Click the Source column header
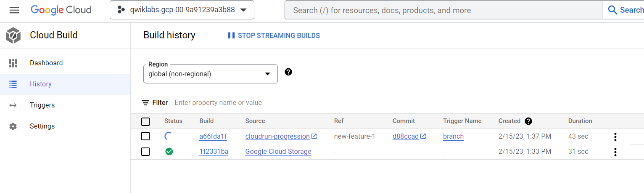 (255, 121)
